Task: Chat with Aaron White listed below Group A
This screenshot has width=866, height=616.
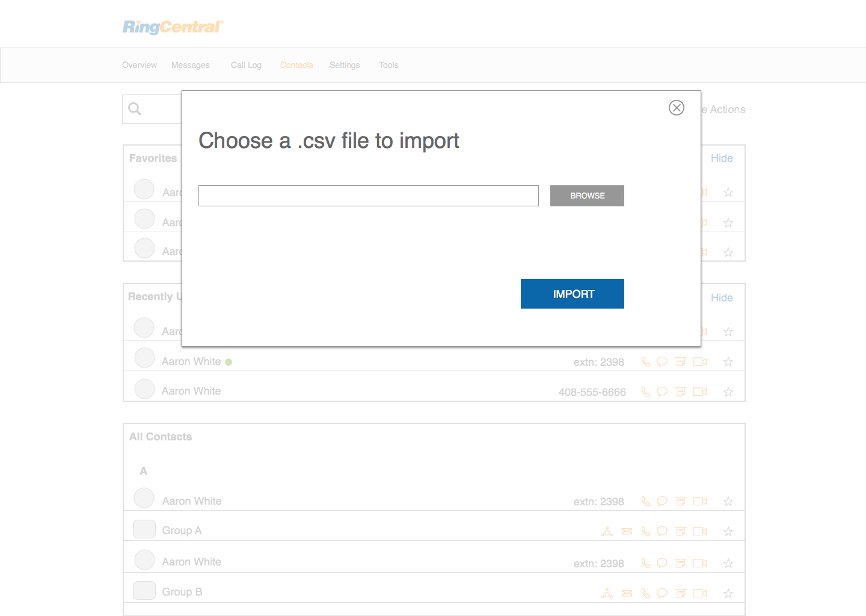Action: pos(662,563)
